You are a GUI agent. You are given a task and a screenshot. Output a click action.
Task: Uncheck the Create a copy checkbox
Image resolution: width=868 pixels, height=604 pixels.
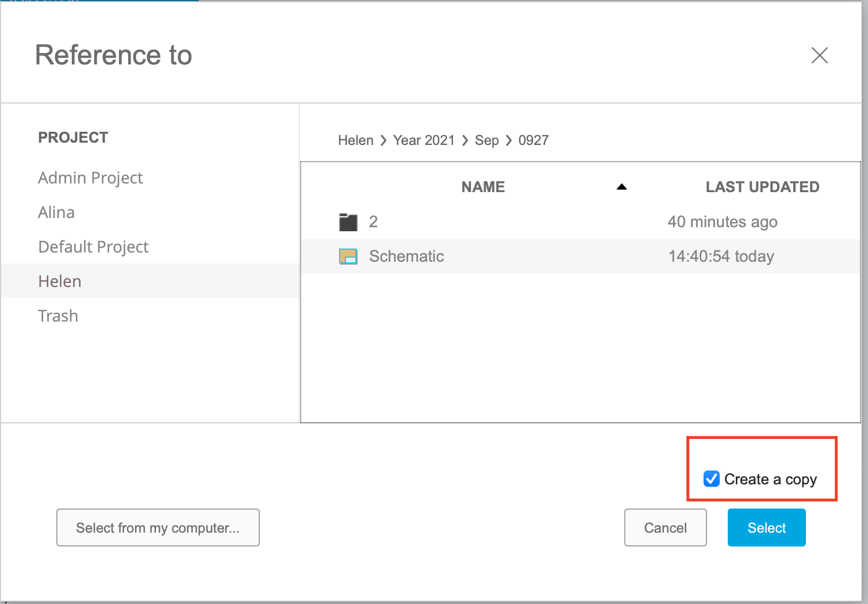tap(712, 479)
